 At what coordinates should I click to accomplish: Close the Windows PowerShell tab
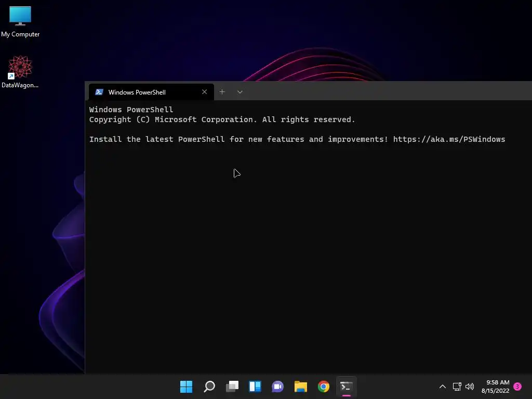(204, 92)
